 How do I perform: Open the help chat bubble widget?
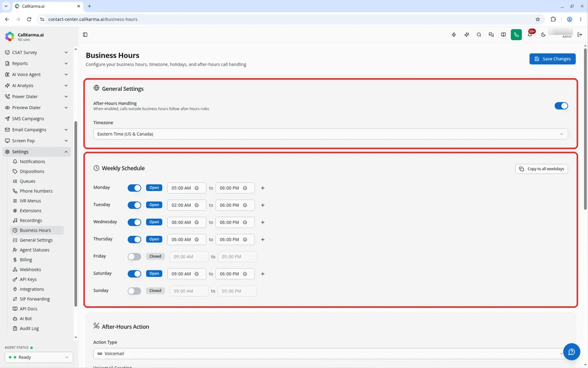point(572,352)
